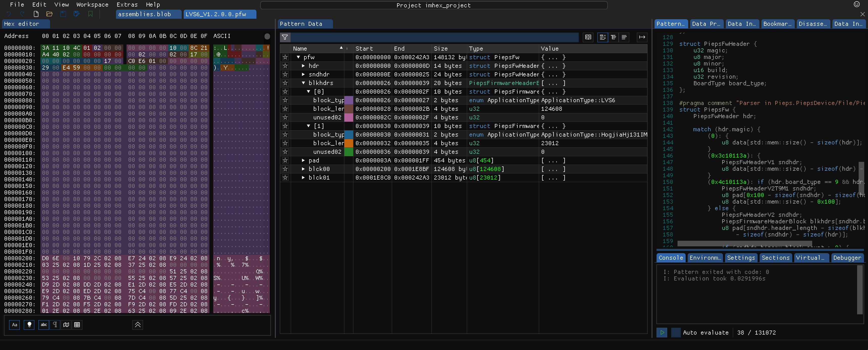Screen dimensions: 868x350
Task: Open the Extras menu
Action: click(x=127, y=5)
